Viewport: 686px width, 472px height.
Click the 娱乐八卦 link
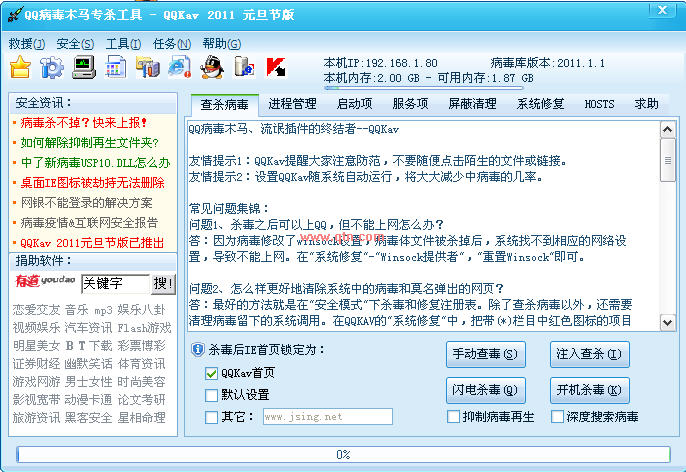[141, 310]
